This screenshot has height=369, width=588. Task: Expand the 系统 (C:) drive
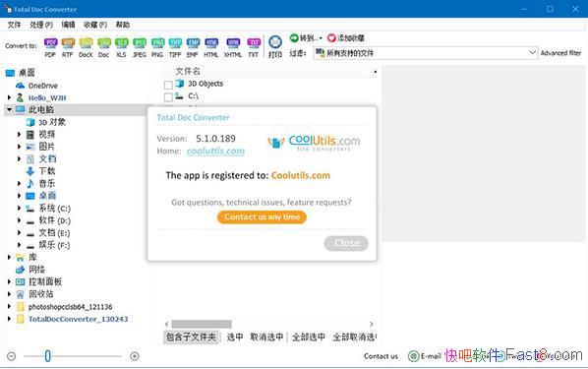[19, 208]
